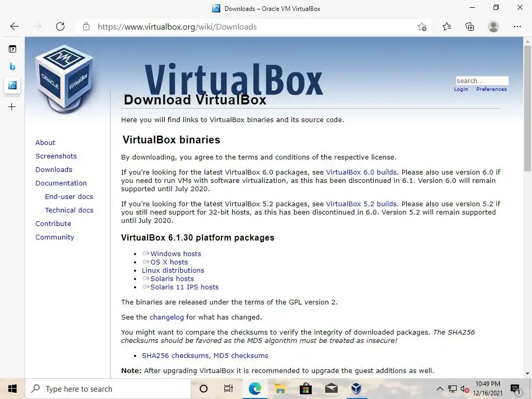This screenshot has height=399, width=532.
Task: Open the Preferences link
Action: point(491,89)
